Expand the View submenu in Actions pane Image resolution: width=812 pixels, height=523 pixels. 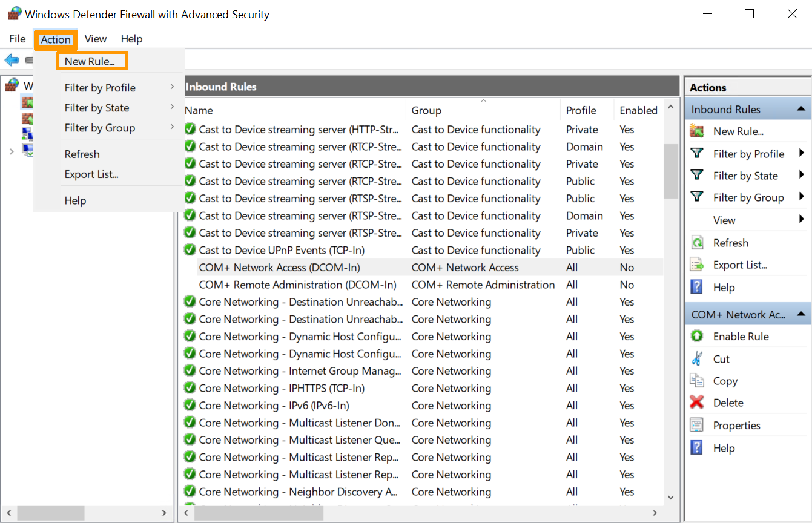[802, 220]
